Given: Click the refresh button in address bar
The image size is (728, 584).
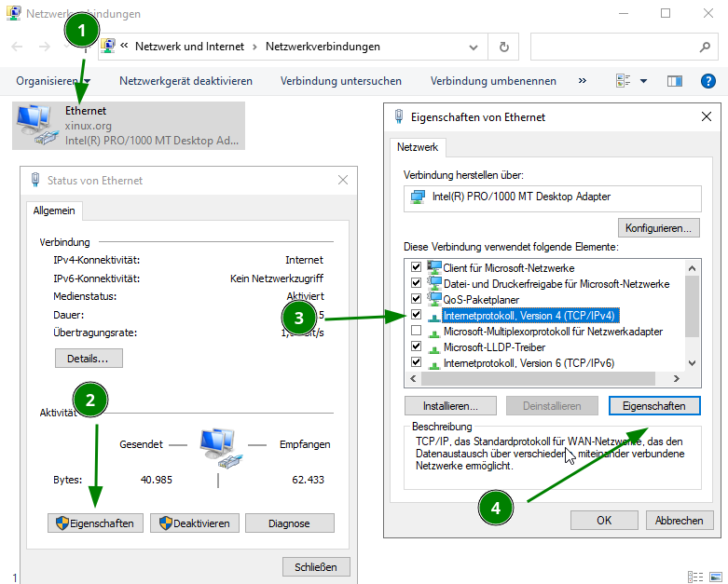Looking at the screenshot, I should point(504,47).
